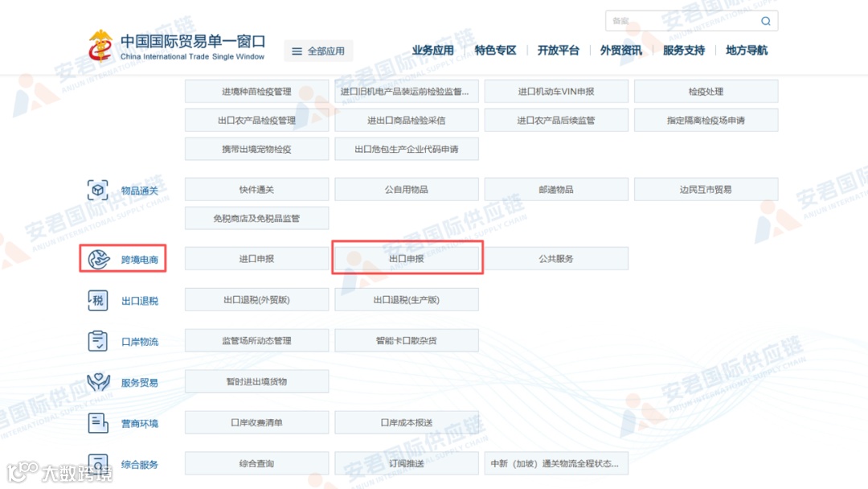This screenshot has width=868, height=489.
Task: Select the 综合服务 category label
Action: point(140,465)
